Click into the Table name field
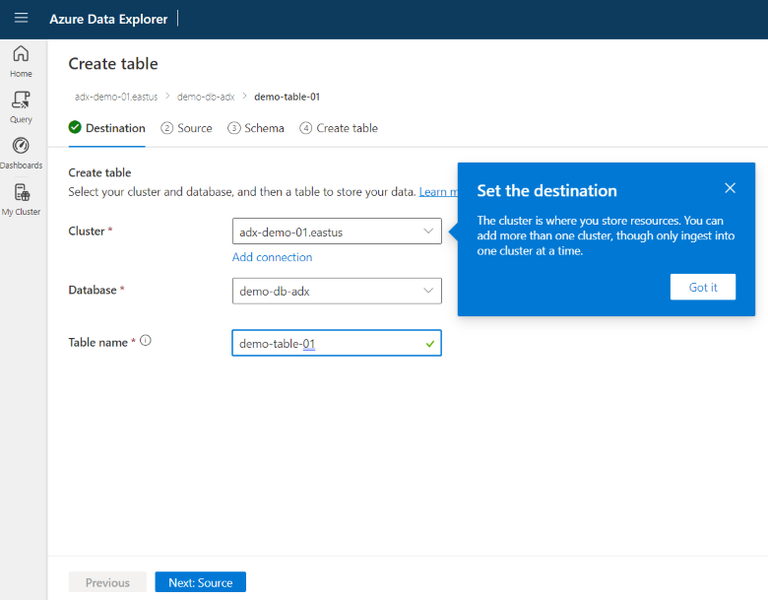 336,343
